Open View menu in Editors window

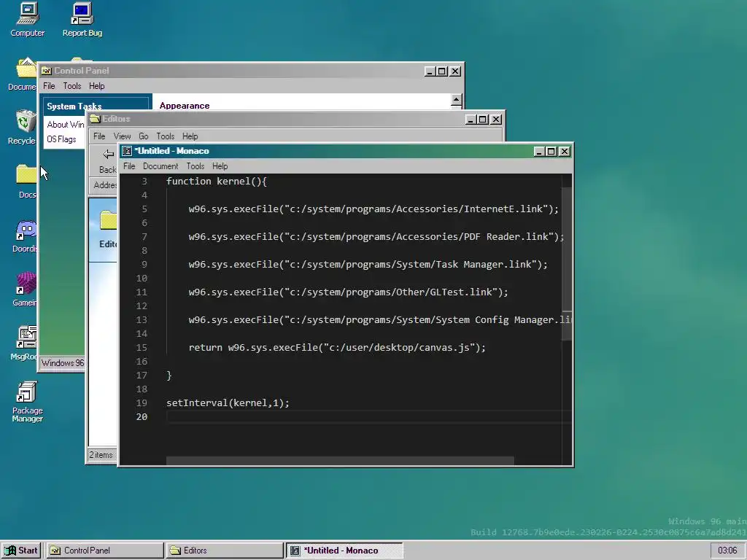point(122,136)
